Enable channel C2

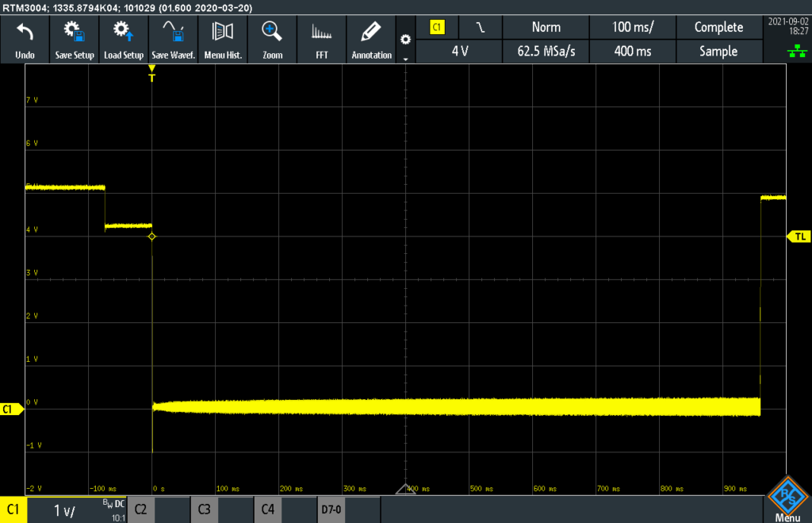pos(140,510)
